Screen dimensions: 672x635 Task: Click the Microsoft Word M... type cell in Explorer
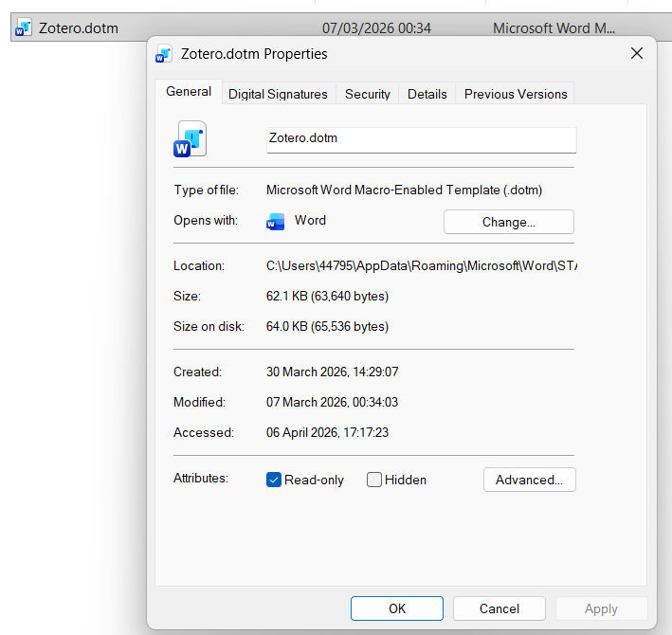point(554,28)
